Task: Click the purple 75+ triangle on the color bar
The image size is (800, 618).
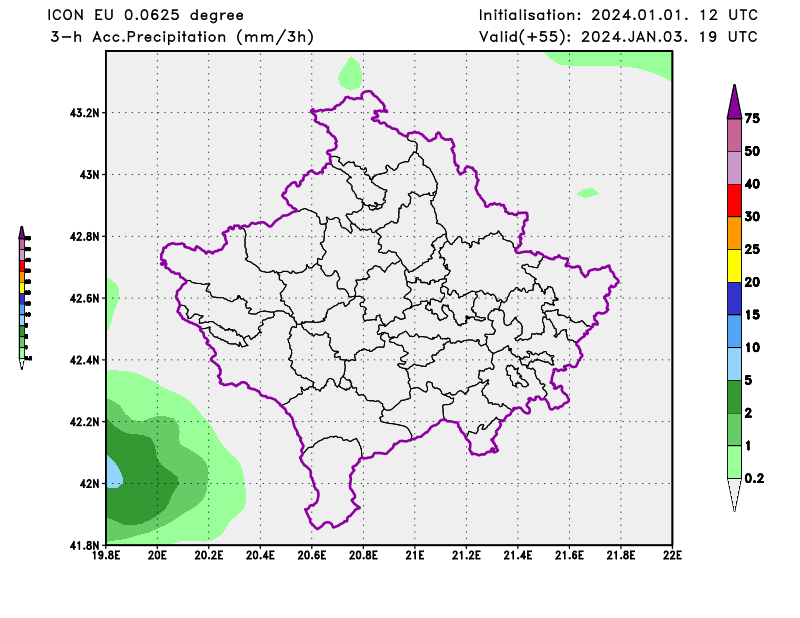Action: (734, 102)
